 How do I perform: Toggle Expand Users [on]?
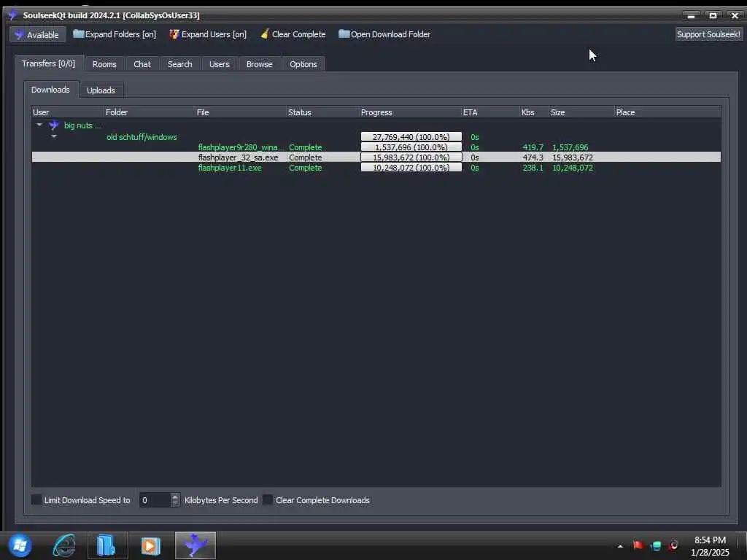(x=208, y=34)
